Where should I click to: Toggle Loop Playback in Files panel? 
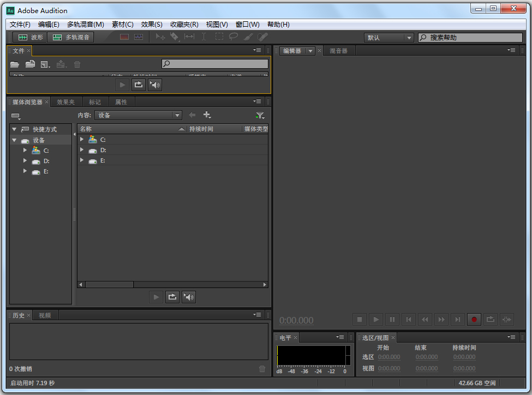(x=139, y=85)
